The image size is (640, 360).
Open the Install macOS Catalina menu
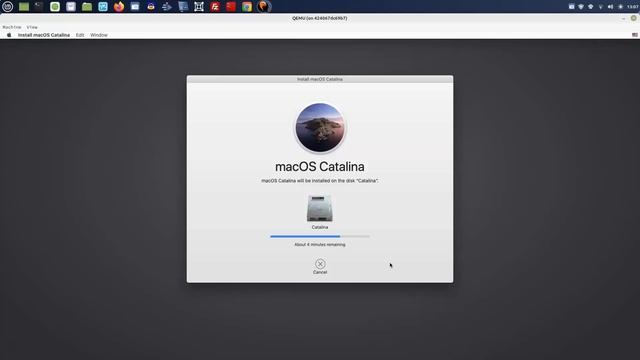pos(44,35)
